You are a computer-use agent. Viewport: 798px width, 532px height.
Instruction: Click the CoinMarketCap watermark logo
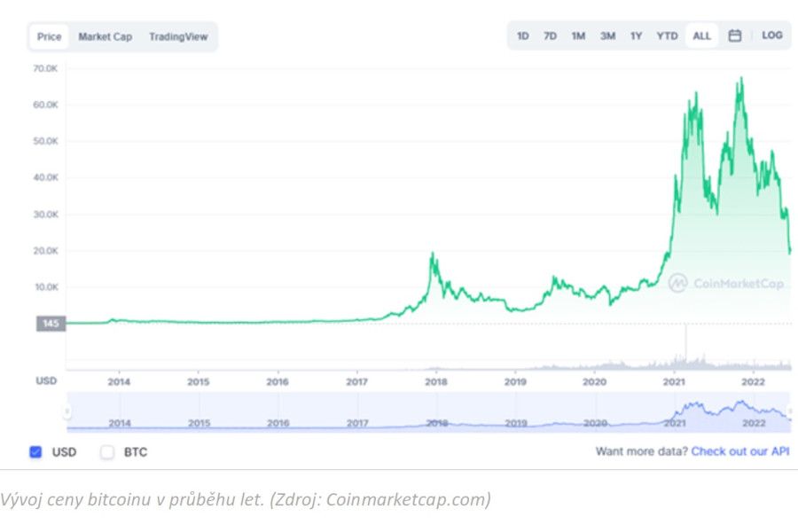pos(725,283)
